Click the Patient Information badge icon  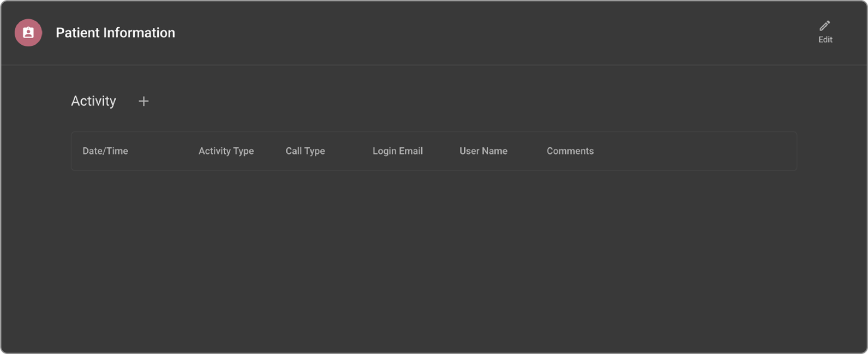28,33
